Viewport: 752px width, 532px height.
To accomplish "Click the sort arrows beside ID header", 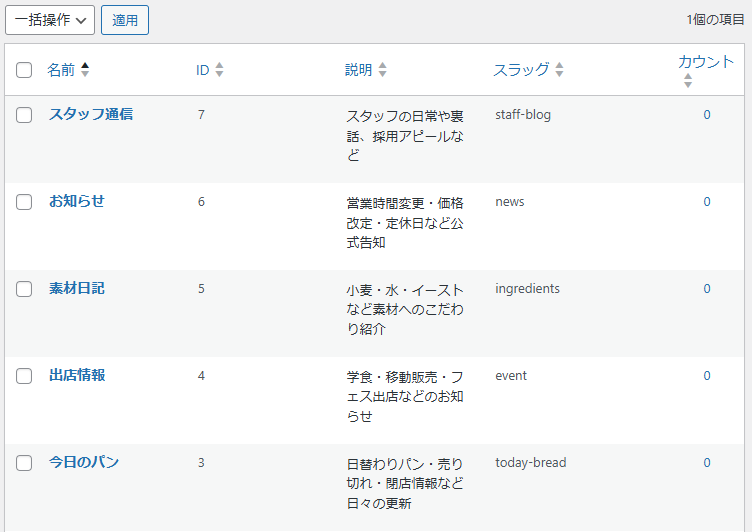I will coord(219,70).
